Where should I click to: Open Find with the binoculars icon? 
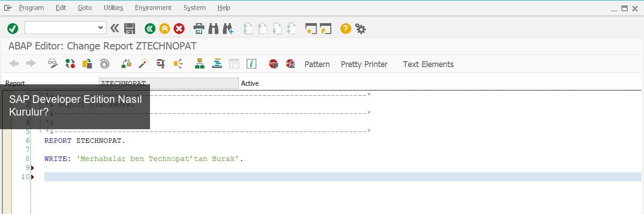point(213,29)
